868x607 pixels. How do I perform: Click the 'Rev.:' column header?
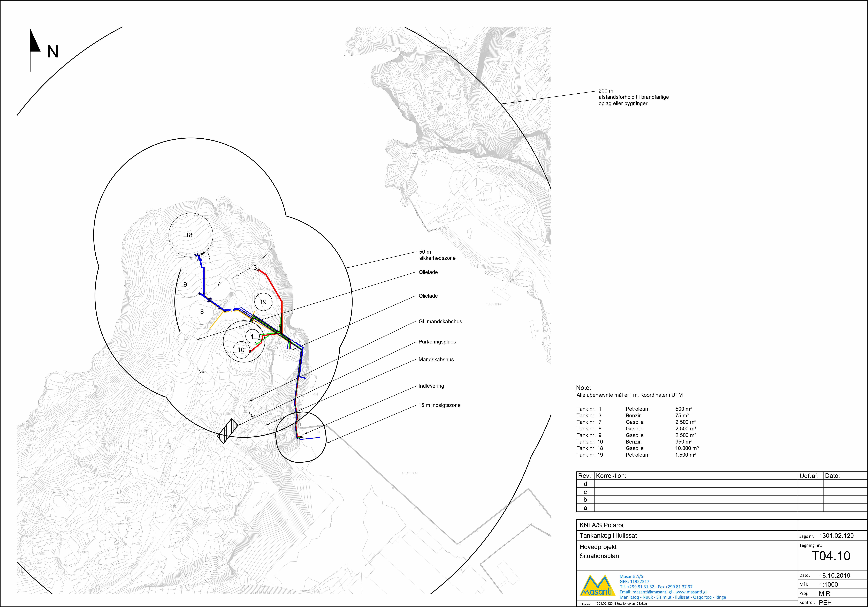[x=585, y=476]
